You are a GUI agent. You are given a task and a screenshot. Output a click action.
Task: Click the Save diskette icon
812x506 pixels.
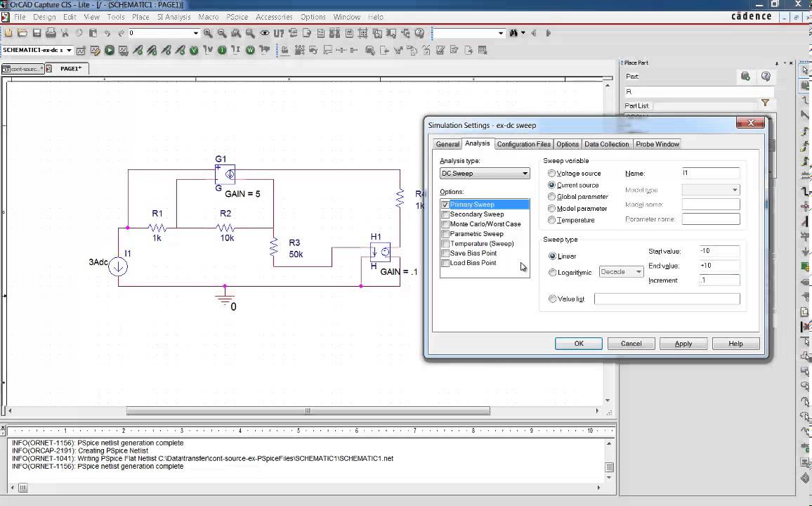tap(37, 33)
